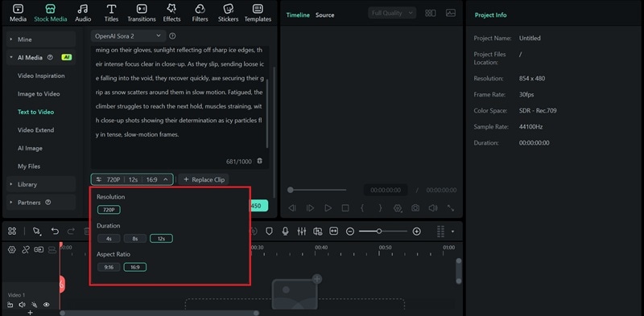Open the Filters tab
The image size is (644, 316).
pos(200,13)
